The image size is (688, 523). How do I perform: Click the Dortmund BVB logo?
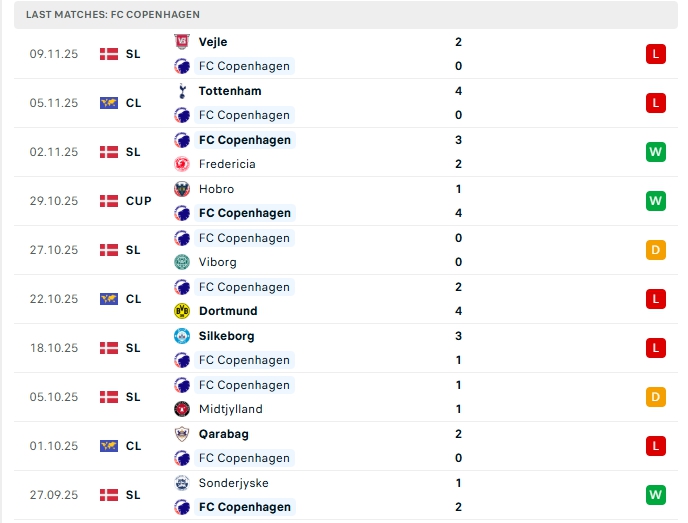click(x=182, y=311)
